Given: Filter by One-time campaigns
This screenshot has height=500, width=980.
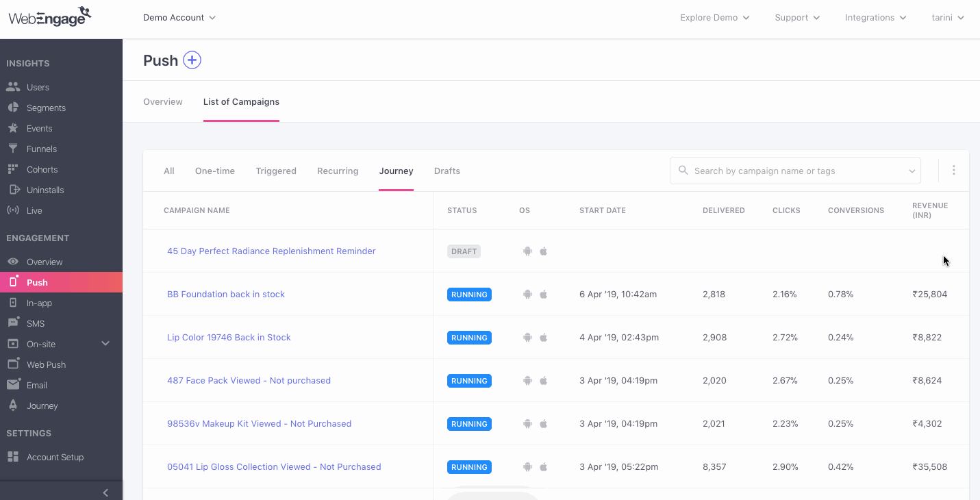Looking at the screenshot, I should [215, 171].
